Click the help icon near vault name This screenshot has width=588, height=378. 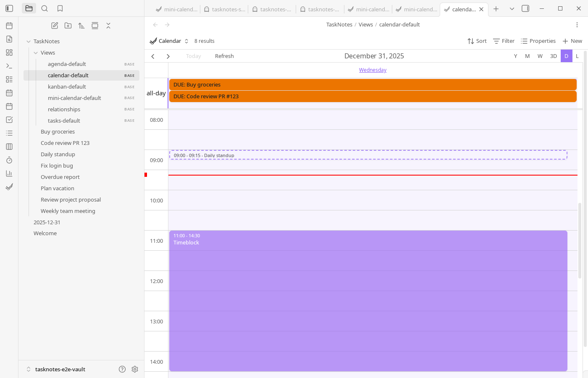click(x=122, y=369)
